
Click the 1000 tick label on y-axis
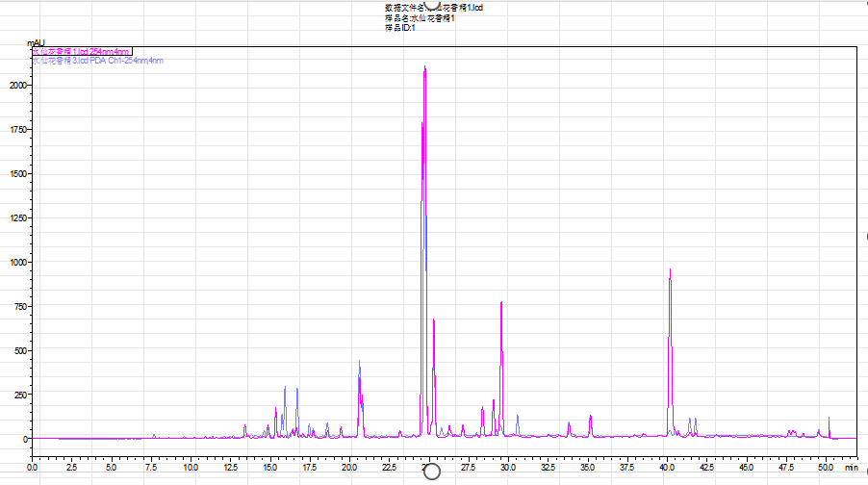pyautogui.click(x=17, y=263)
